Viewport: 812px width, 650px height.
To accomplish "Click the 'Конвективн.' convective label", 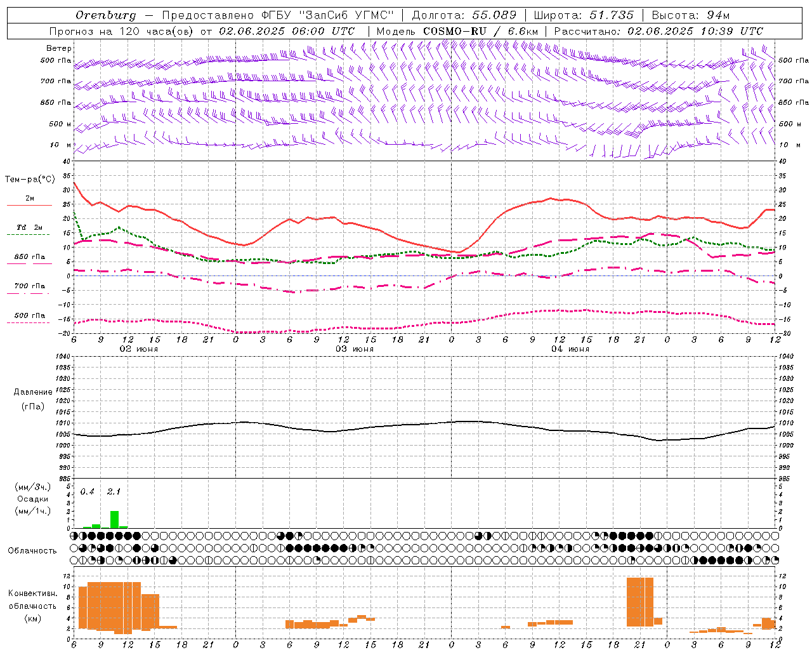I will click(32, 594).
